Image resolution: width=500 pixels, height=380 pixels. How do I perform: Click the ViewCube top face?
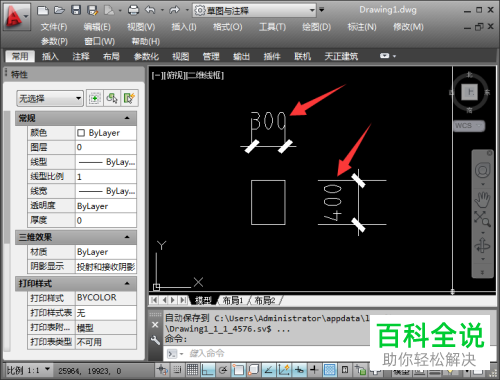[x=469, y=92]
